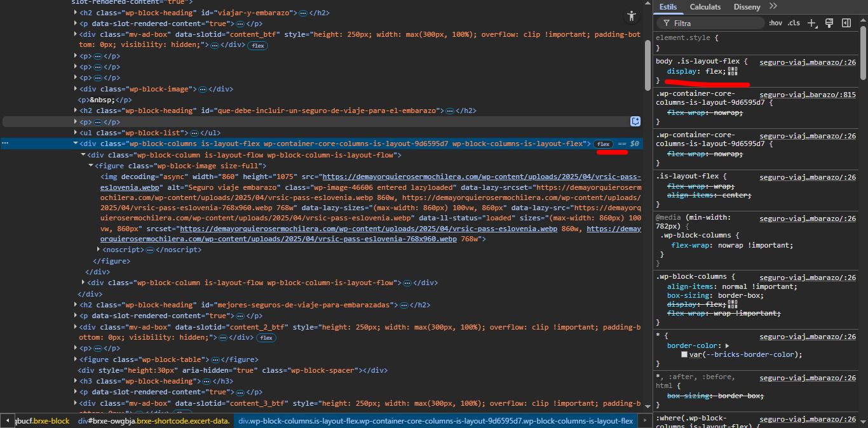Open the accessibility tree view icon
This screenshot has width=868, height=428.
point(631,16)
